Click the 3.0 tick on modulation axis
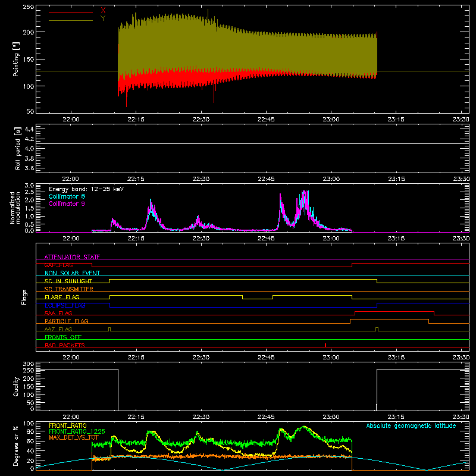The image size is (476, 476). [29, 186]
